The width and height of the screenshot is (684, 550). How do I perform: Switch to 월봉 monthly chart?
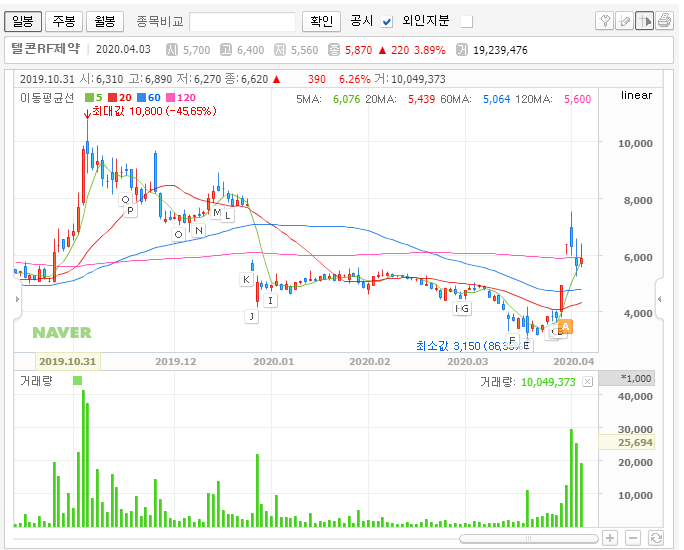[105, 21]
